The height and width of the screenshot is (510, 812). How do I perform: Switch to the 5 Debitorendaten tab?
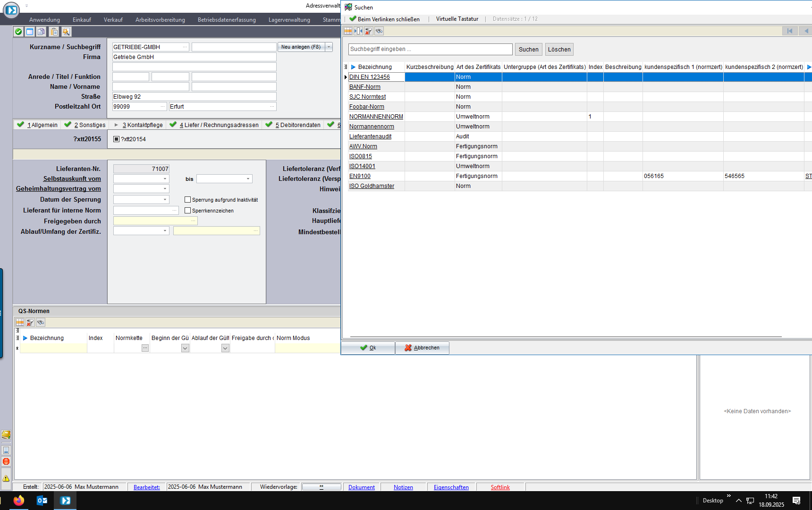(297, 125)
